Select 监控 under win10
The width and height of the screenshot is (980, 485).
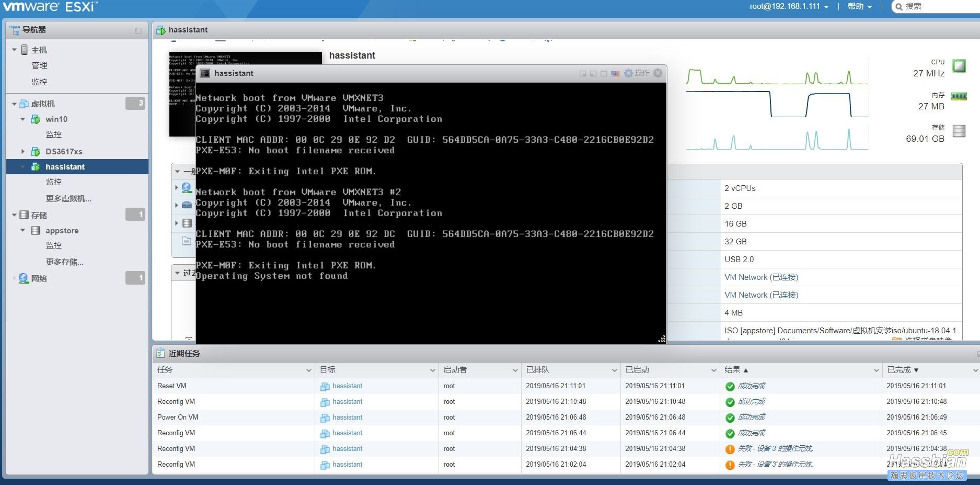coord(53,134)
